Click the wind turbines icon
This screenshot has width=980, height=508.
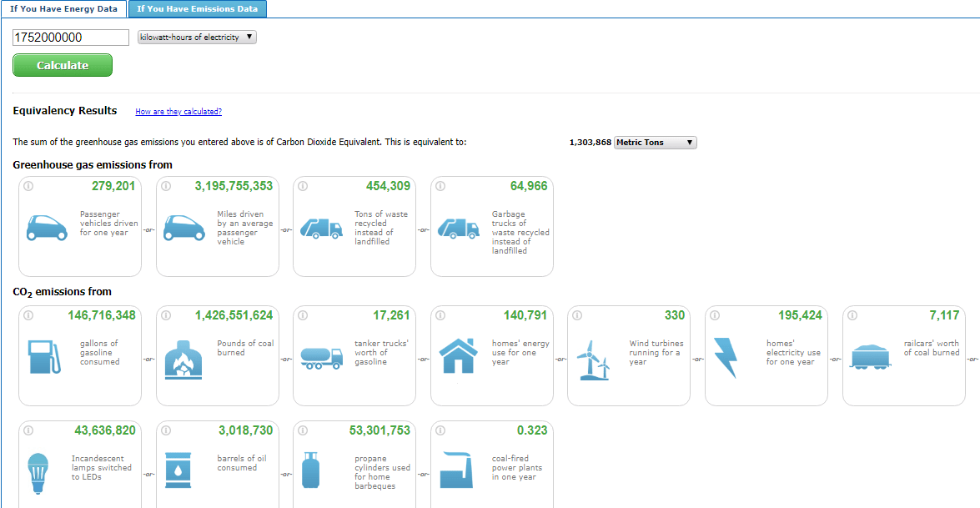pos(592,360)
